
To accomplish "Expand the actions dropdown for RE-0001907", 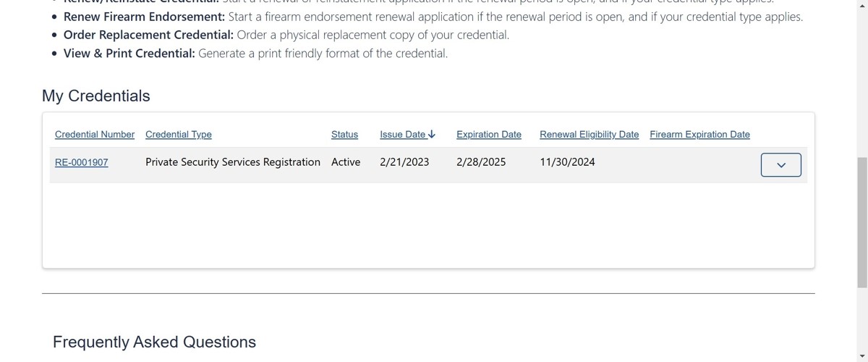I will point(780,164).
